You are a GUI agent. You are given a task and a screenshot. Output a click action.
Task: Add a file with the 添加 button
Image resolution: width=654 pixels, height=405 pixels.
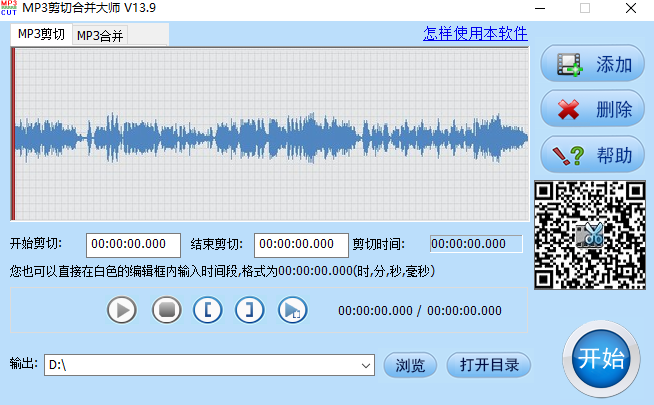coord(593,64)
